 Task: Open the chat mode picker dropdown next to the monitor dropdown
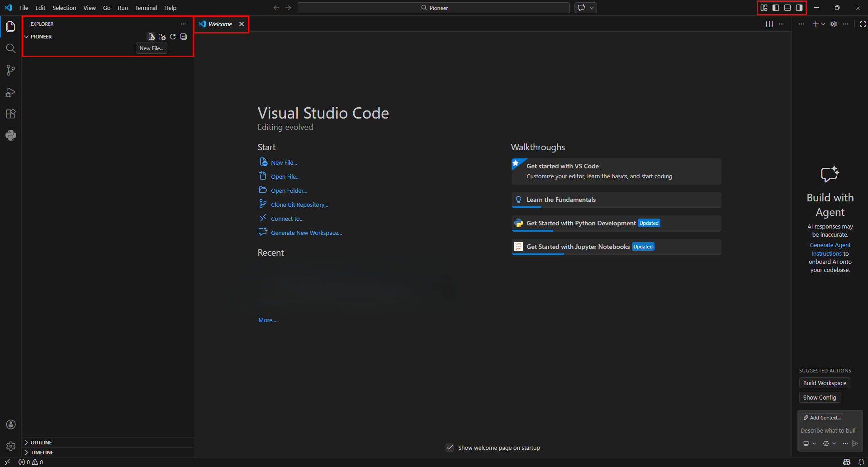coord(830,443)
